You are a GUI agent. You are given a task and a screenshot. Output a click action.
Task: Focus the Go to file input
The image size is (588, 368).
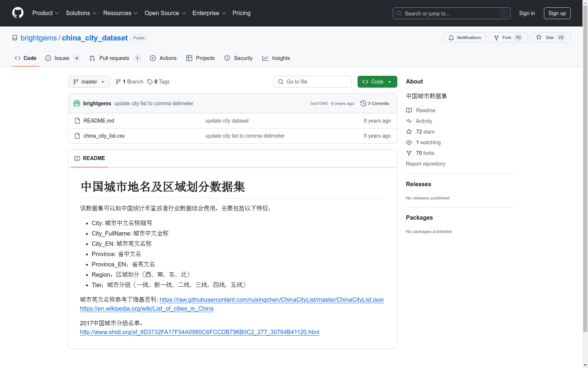[x=312, y=82]
